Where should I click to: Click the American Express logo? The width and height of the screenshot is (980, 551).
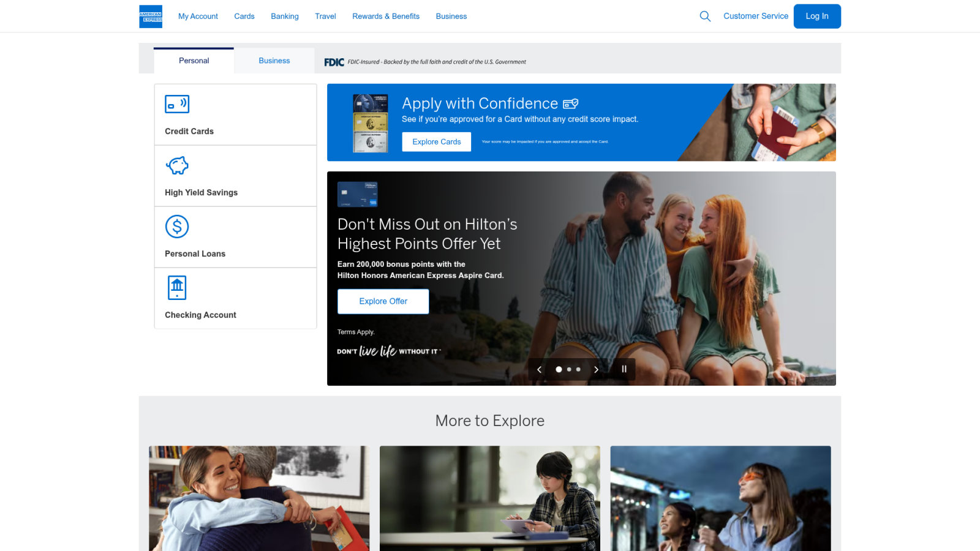tap(151, 17)
